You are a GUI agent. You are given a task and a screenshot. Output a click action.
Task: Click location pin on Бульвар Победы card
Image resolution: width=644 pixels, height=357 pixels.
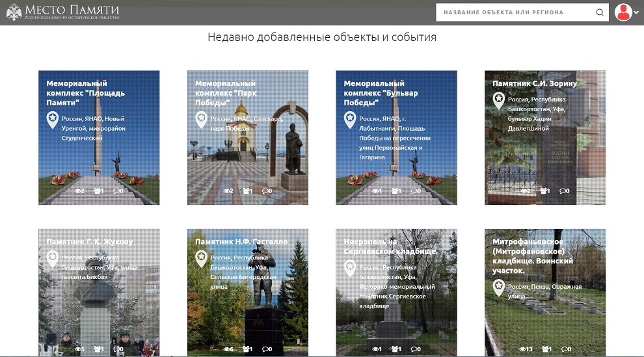(x=350, y=120)
